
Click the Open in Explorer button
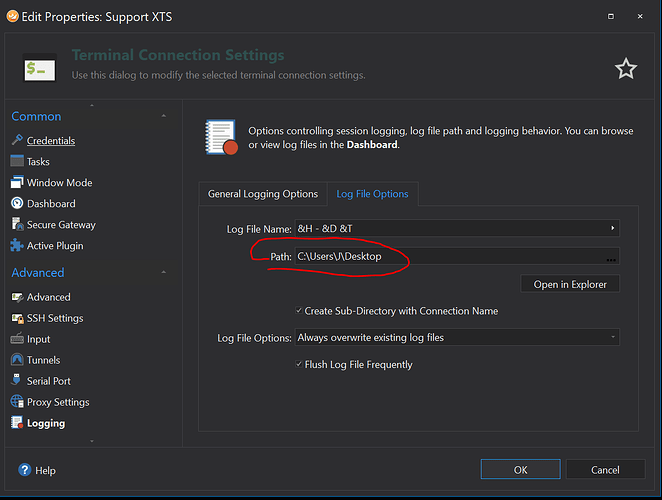(x=569, y=284)
